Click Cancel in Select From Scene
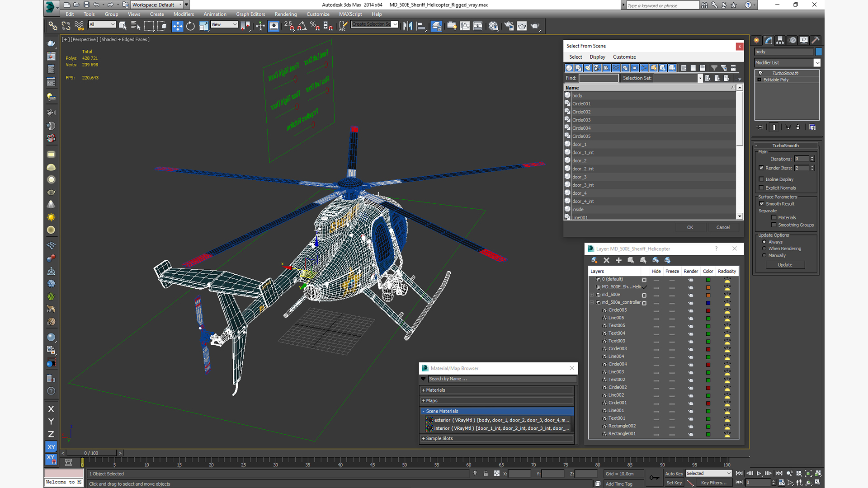This screenshot has height=488, width=868. (x=723, y=228)
